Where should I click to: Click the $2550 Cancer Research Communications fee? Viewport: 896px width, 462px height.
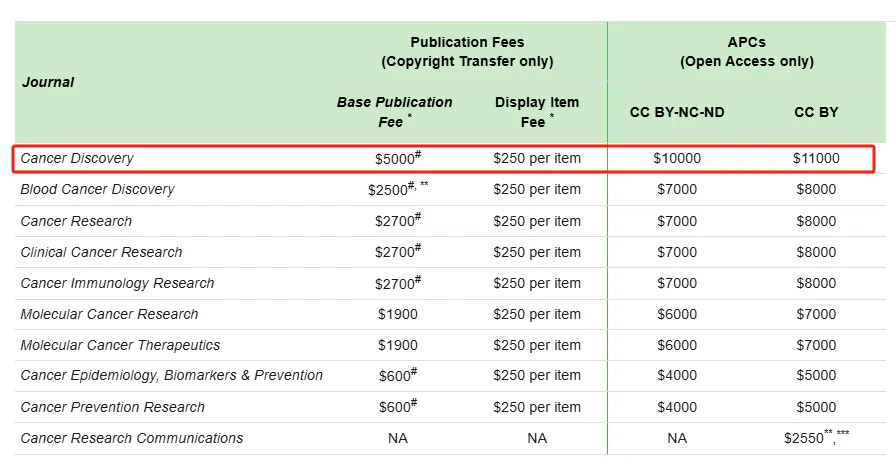[x=816, y=438]
